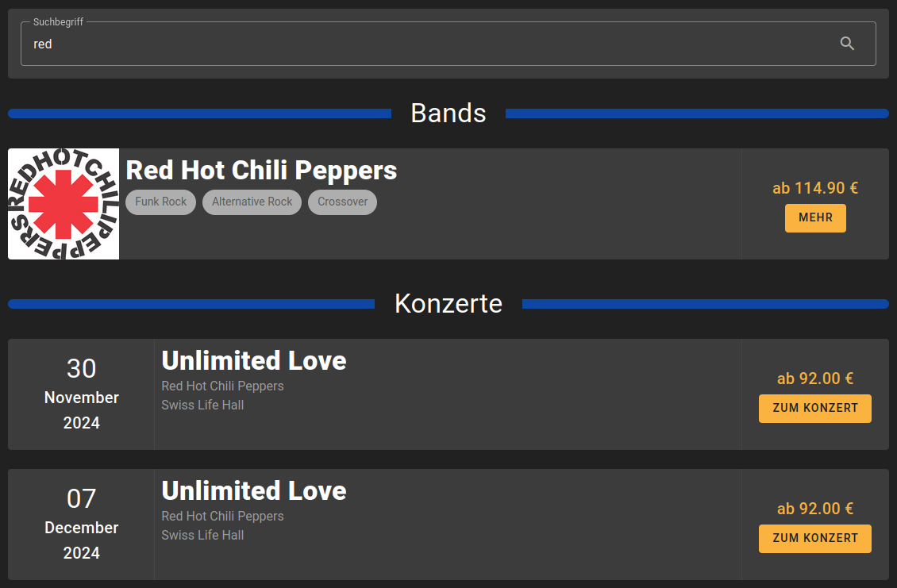Select the Alternative Rock genre chip
Image resolution: width=897 pixels, height=588 pixels.
coord(252,202)
